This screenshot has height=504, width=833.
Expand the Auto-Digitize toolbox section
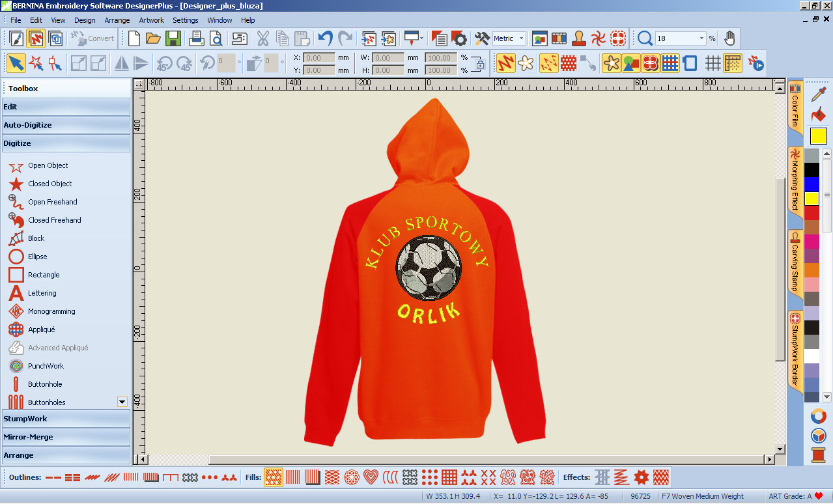click(x=66, y=125)
